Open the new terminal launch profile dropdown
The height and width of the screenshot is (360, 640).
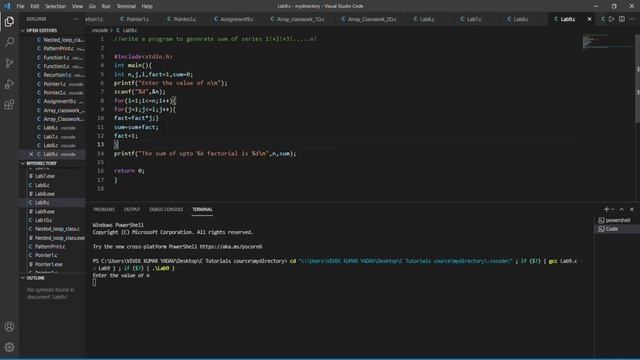point(613,209)
